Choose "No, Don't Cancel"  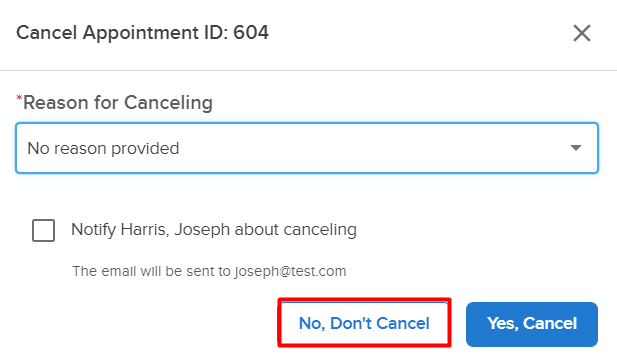click(x=364, y=323)
